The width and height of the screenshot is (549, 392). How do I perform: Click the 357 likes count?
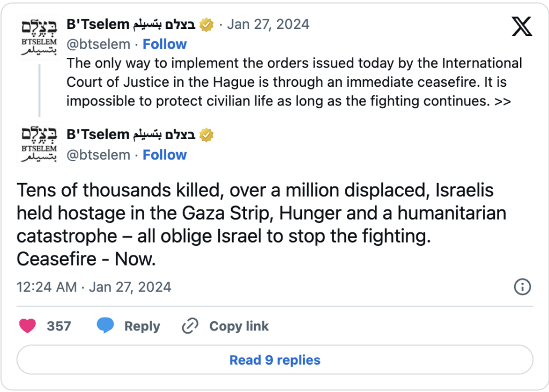(x=59, y=326)
